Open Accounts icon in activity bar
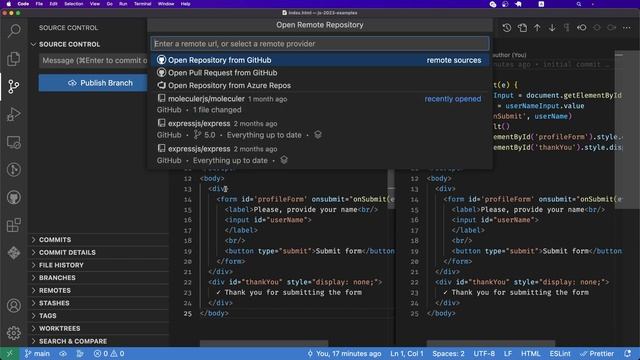The width and height of the screenshot is (640, 360). coord(14,305)
